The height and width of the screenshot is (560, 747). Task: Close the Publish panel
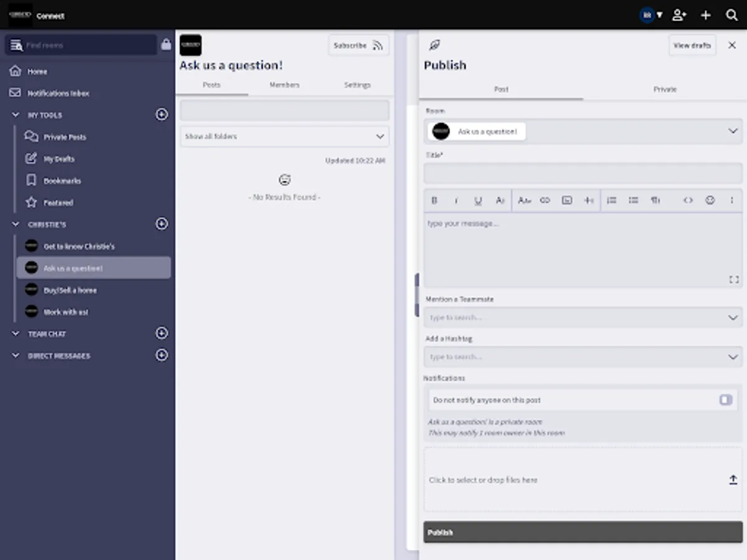732,45
